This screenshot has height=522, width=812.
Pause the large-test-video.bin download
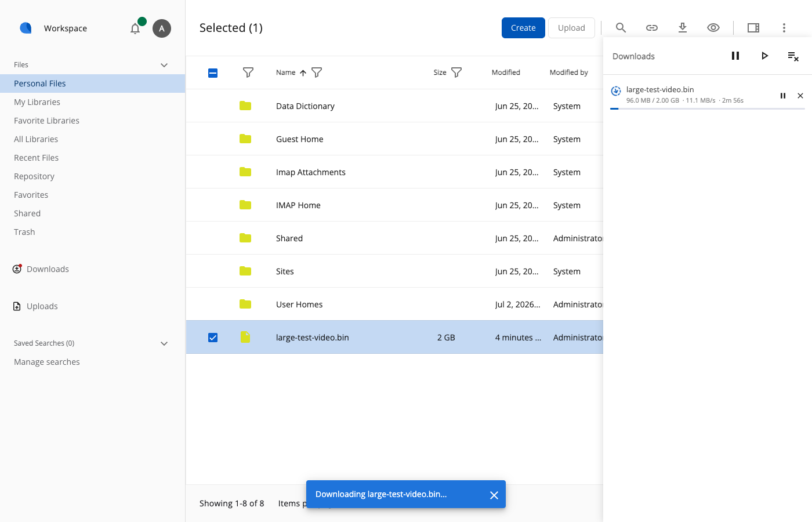(783, 96)
